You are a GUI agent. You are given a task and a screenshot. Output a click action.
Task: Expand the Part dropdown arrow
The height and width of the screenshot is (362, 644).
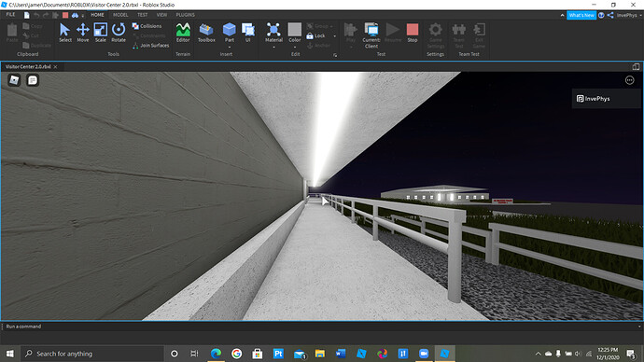pyautogui.click(x=230, y=47)
